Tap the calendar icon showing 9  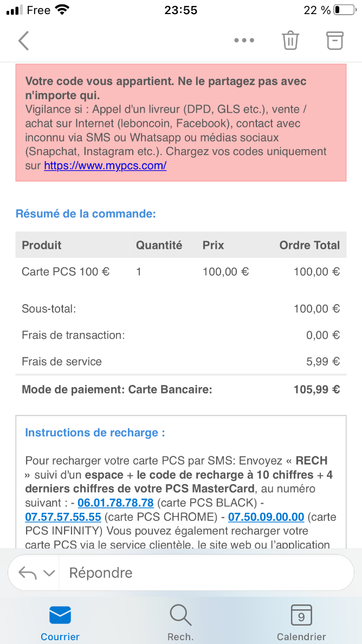[301, 615]
